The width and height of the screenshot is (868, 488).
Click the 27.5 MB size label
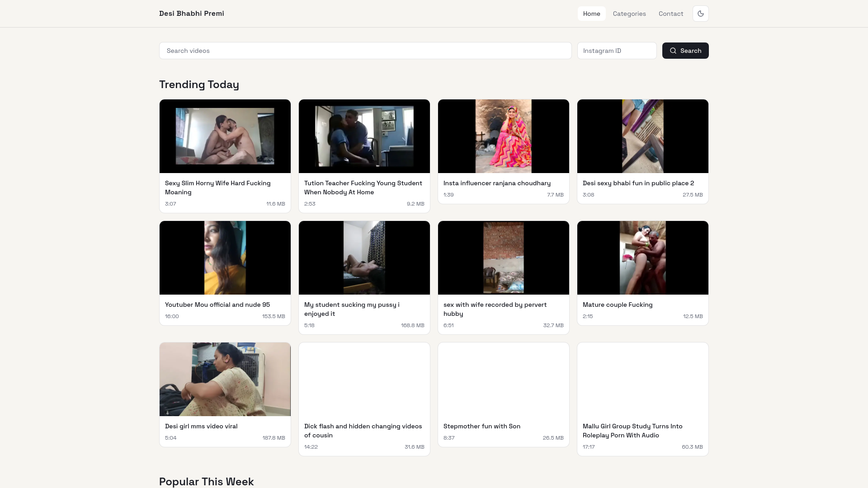[693, 195]
